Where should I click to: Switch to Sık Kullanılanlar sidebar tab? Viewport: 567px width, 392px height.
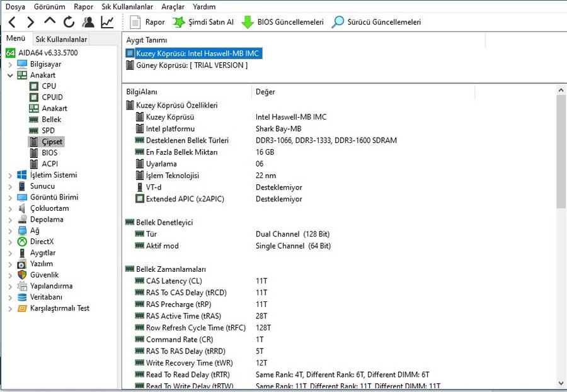[x=61, y=39]
